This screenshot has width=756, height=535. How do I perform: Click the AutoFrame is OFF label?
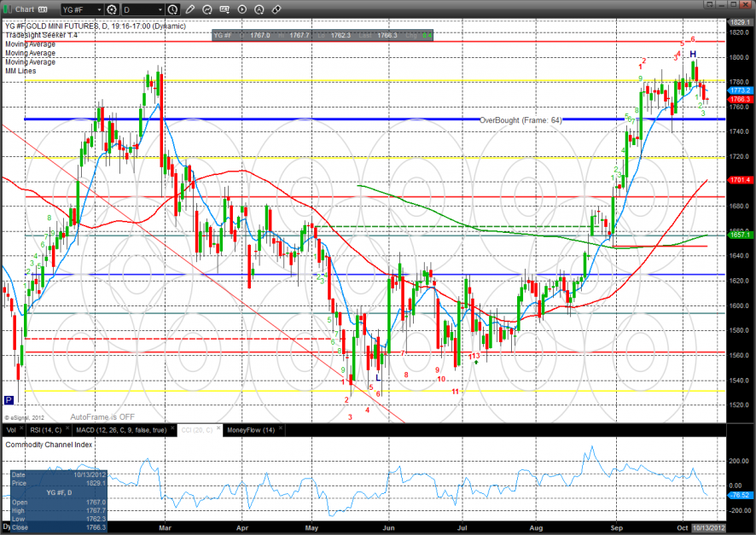102,417
